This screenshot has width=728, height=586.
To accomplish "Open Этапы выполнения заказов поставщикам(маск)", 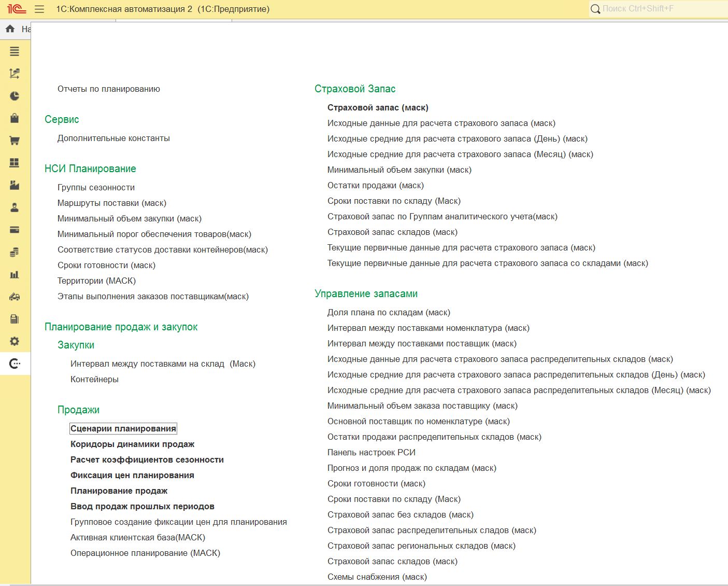I will pos(153,297).
